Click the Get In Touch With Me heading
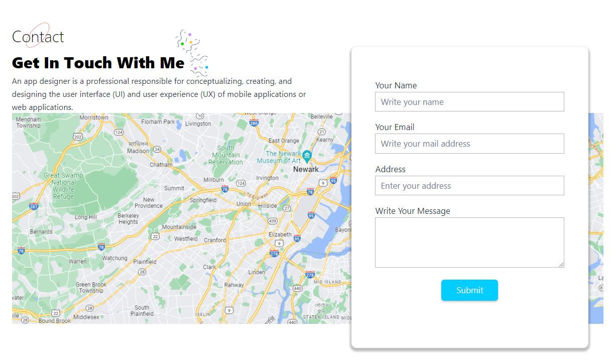Image resolution: width=616 pixels, height=364 pixels. [x=98, y=63]
